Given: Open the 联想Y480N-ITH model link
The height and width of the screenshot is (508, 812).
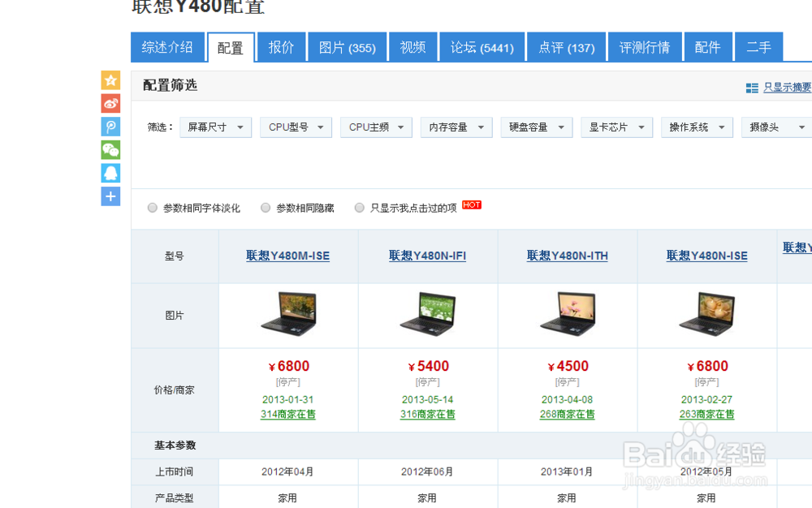Looking at the screenshot, I should tap(567, 256).
